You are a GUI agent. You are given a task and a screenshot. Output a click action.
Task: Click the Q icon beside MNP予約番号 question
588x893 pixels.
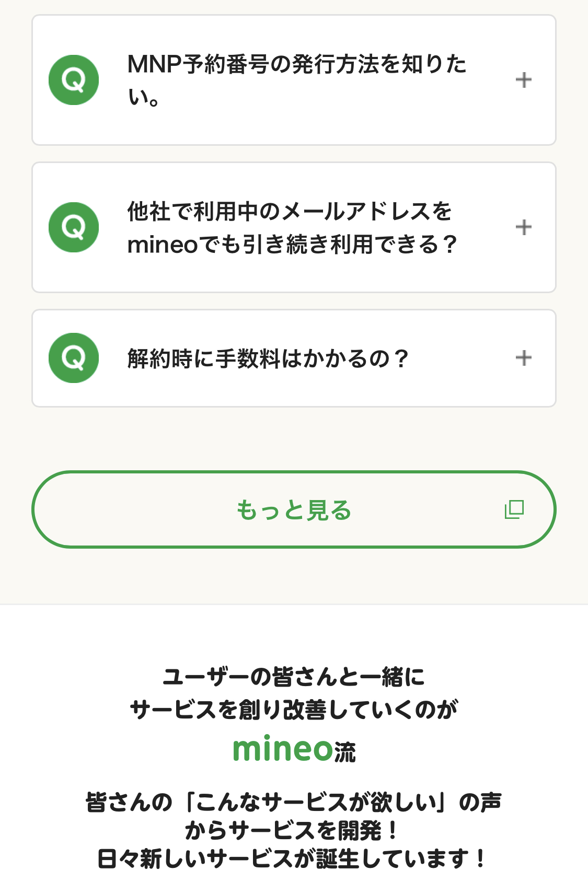pyautogui.click(x=74, y=80)
